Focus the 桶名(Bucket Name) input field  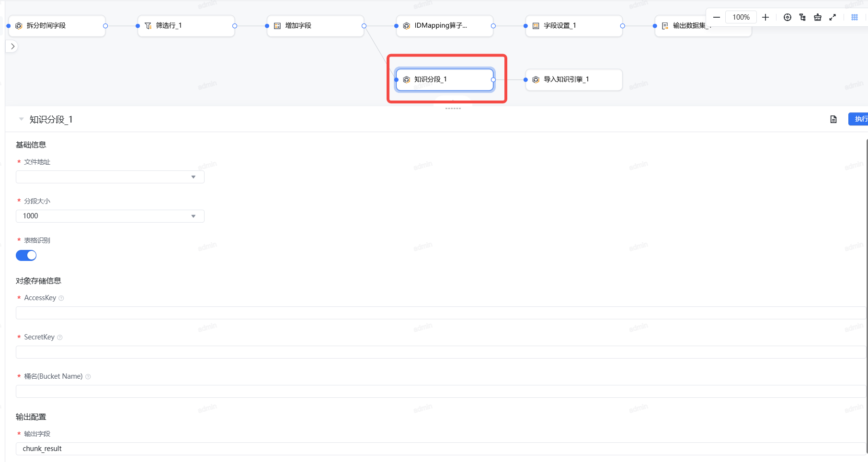pos(441,392)
